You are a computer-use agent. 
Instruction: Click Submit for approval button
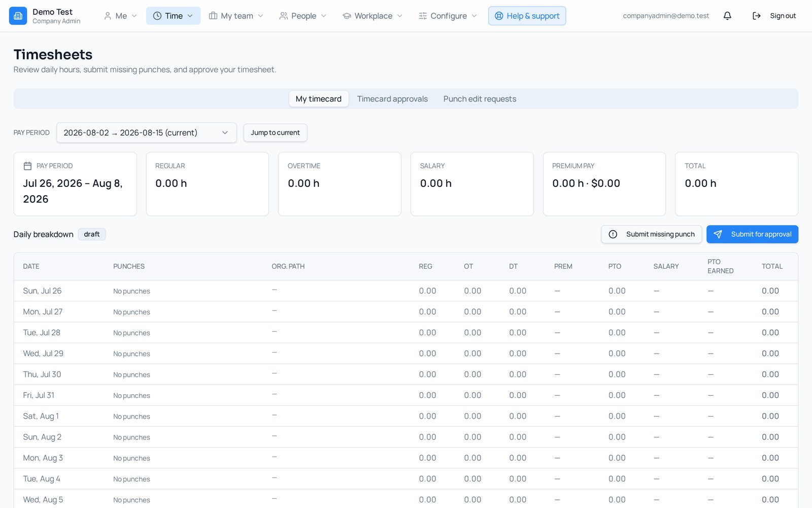[x=752, y=234]
